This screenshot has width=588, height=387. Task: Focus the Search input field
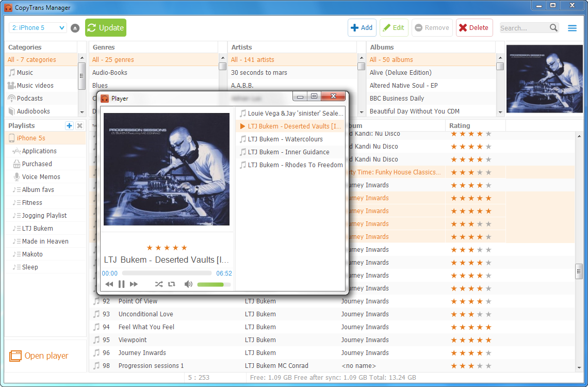525,28
